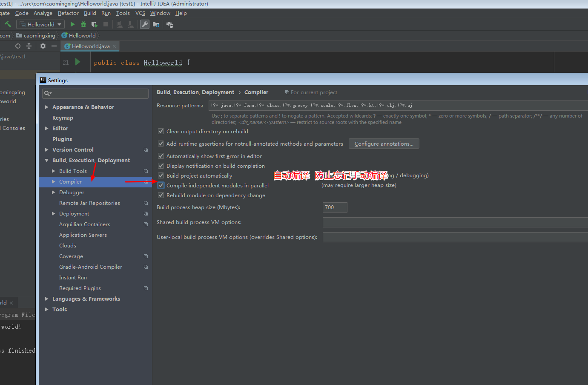Run Helloworld with the green play button

(x=72, y=24)
